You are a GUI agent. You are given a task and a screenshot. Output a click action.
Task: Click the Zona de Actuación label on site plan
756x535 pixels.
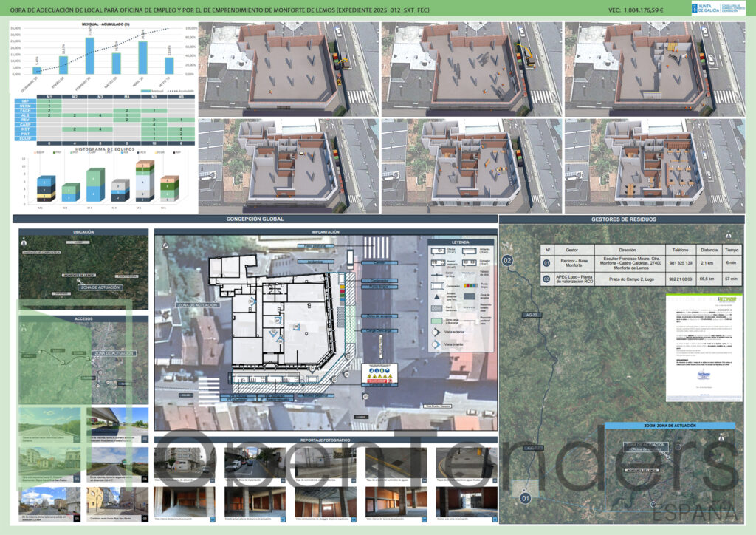pos(198,305)
